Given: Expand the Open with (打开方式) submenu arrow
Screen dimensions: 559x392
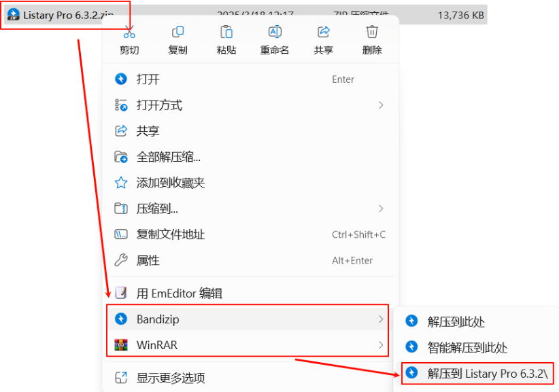Looking at the screenshot, I should 381,105.
